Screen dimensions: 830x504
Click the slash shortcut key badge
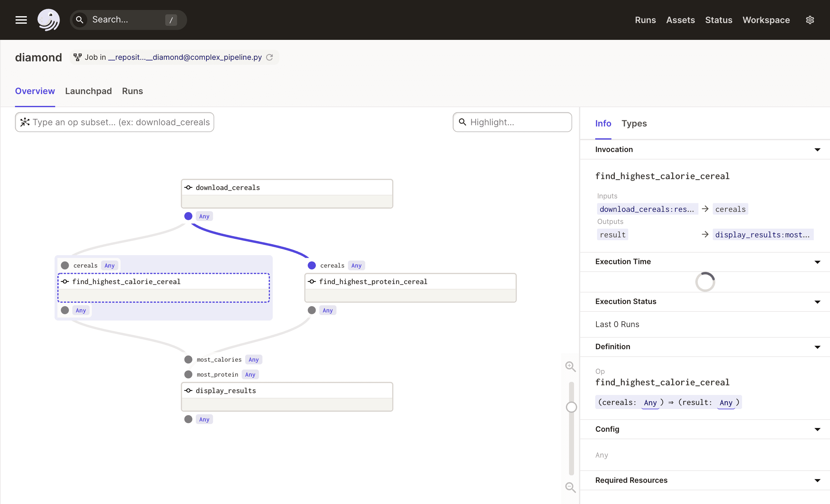[x=171, y=20]
